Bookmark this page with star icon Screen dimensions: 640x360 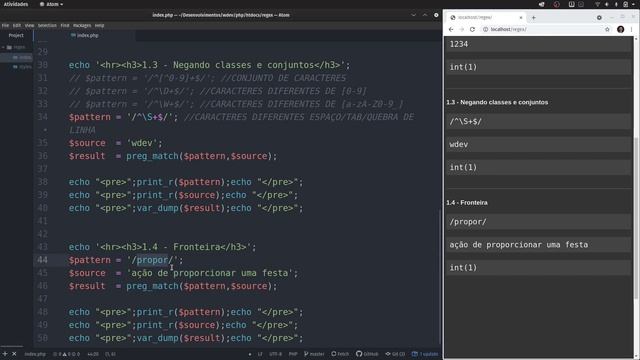[607, 29]
